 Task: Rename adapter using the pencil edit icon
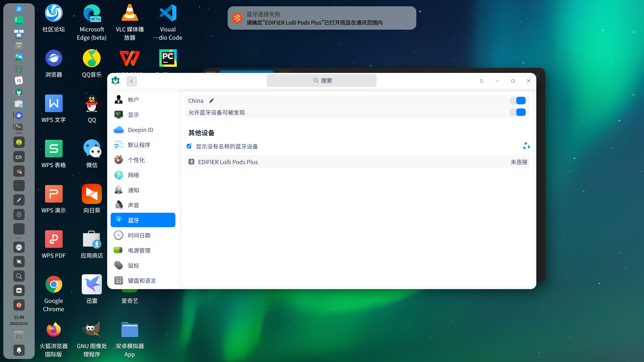point(212,100)
